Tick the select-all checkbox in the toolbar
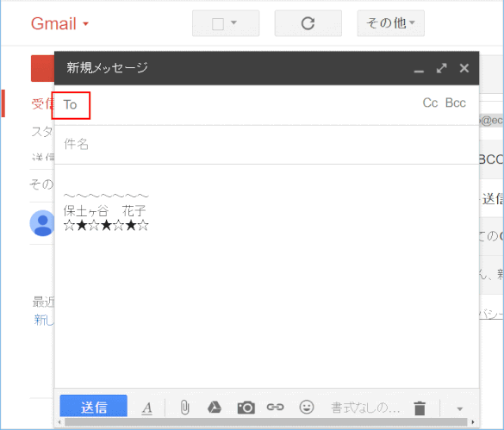Image resolution: width=504 pixels, height=430 pixels. point(218,24)
